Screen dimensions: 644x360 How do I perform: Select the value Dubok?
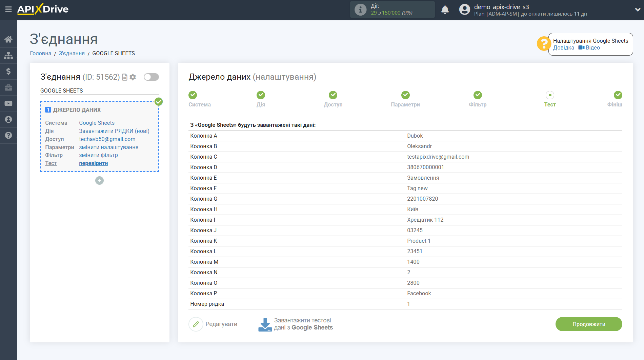pos(415,136)
